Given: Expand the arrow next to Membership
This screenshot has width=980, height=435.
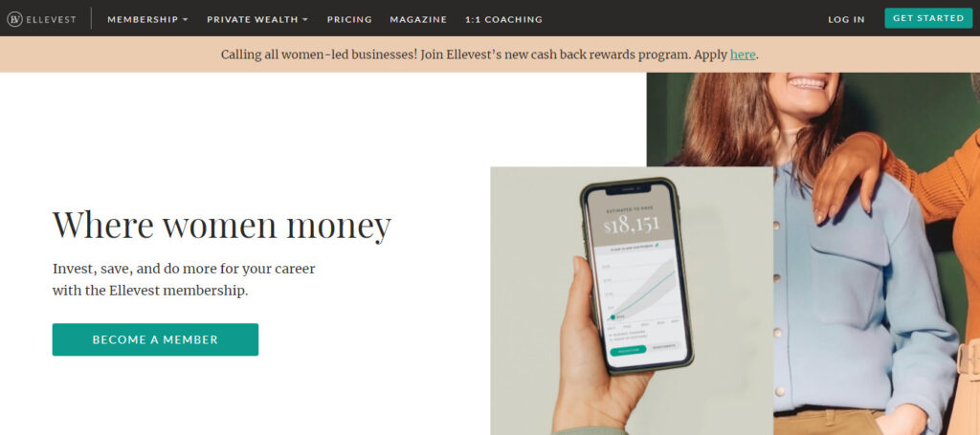Looking at the screenshot, I should (185, 19).
